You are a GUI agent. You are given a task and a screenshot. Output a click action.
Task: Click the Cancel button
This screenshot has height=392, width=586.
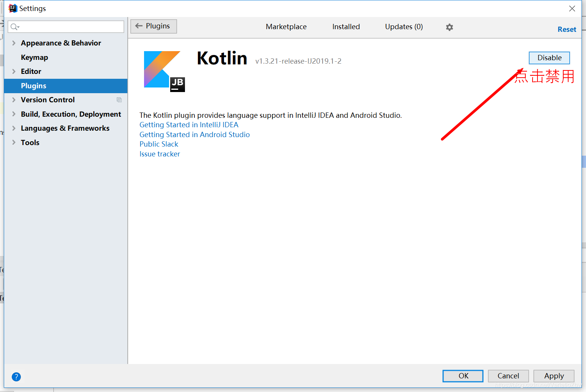pos(508,376)
